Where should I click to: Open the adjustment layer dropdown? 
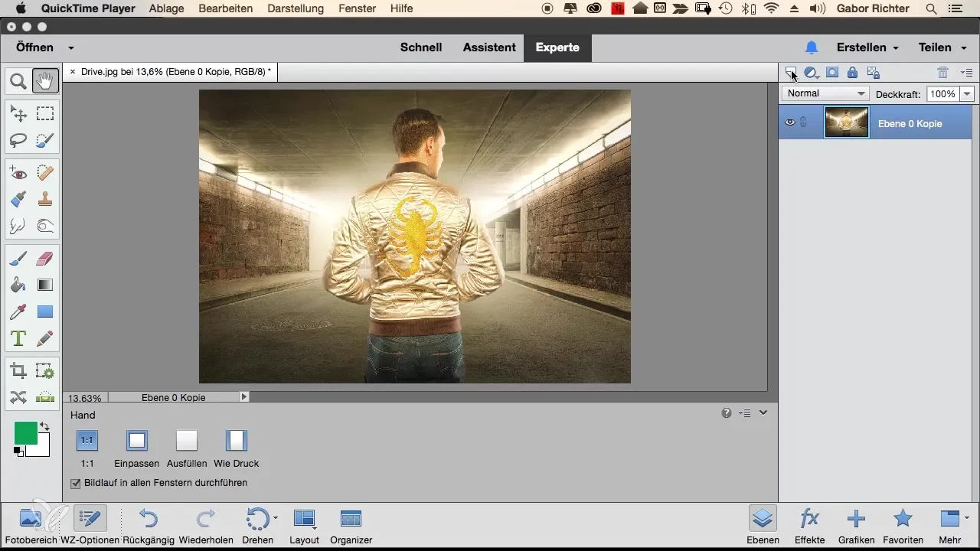(812, 73)
